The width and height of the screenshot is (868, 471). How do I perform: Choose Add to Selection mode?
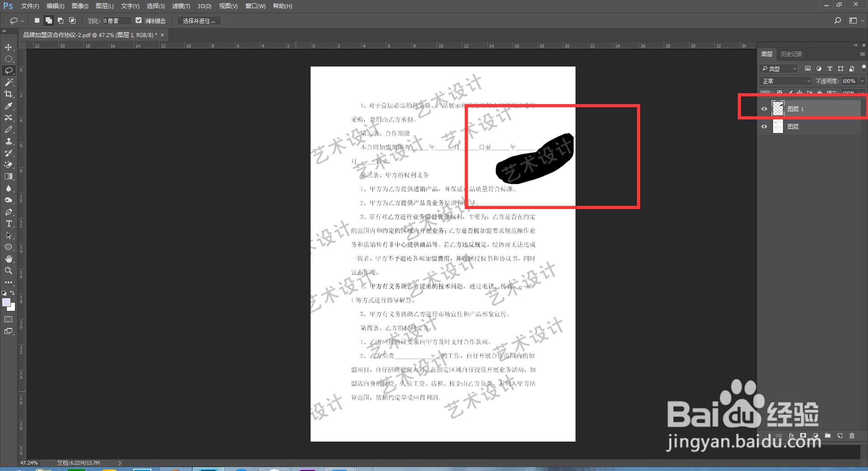[x=49, y=20]
